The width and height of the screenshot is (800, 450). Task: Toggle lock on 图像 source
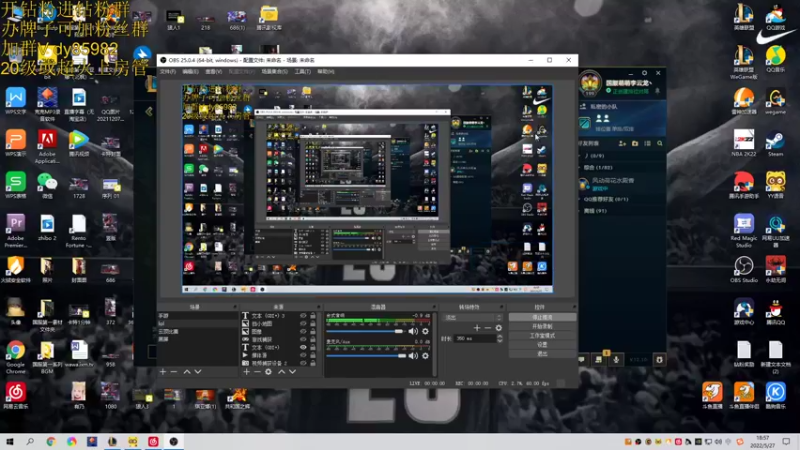[x=313, y=332]
